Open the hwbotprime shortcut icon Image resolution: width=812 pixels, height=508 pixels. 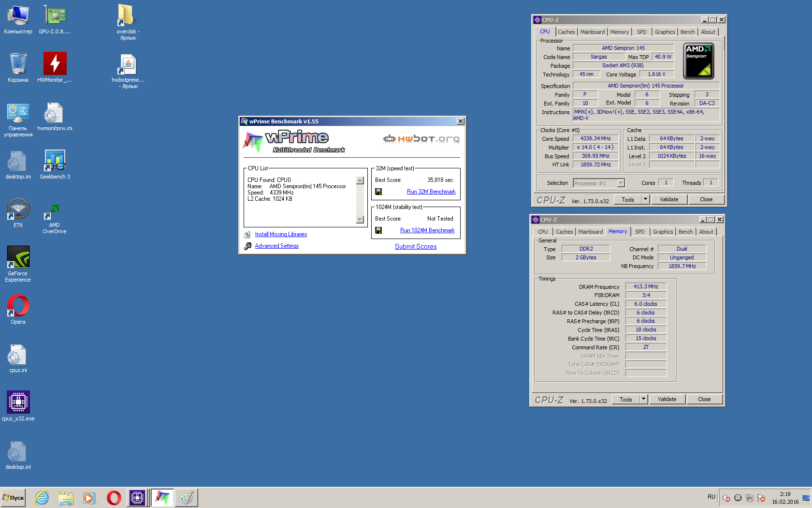click(128, 71)
